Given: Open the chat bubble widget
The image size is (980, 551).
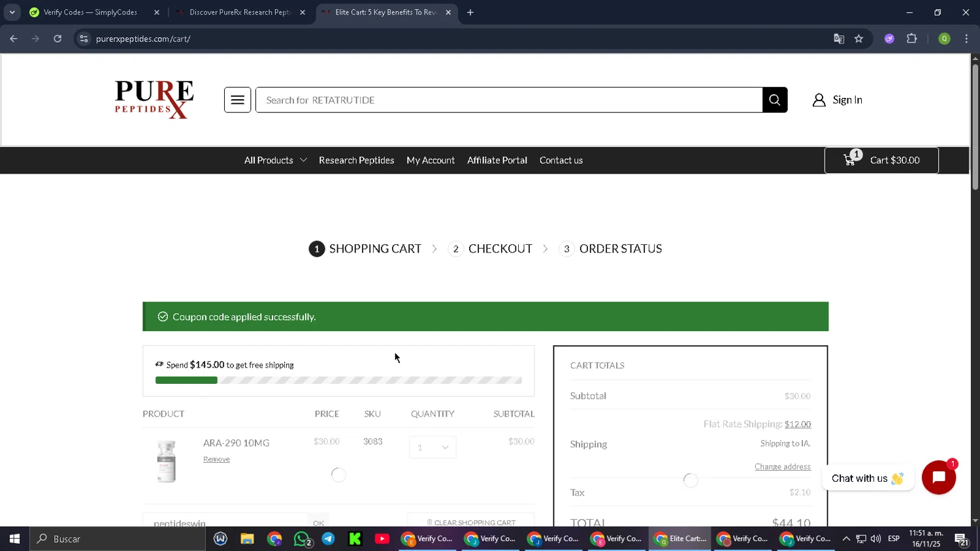Looking at the screenshot, I should coord(939,477).
